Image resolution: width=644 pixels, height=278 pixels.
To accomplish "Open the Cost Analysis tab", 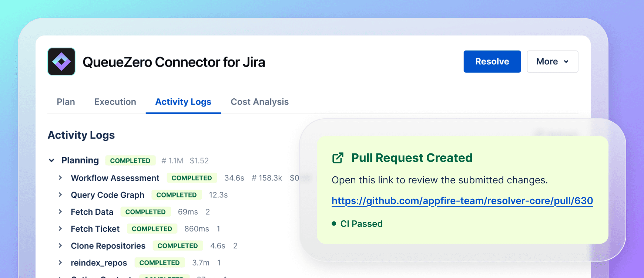I will click(x=260, y=102).
